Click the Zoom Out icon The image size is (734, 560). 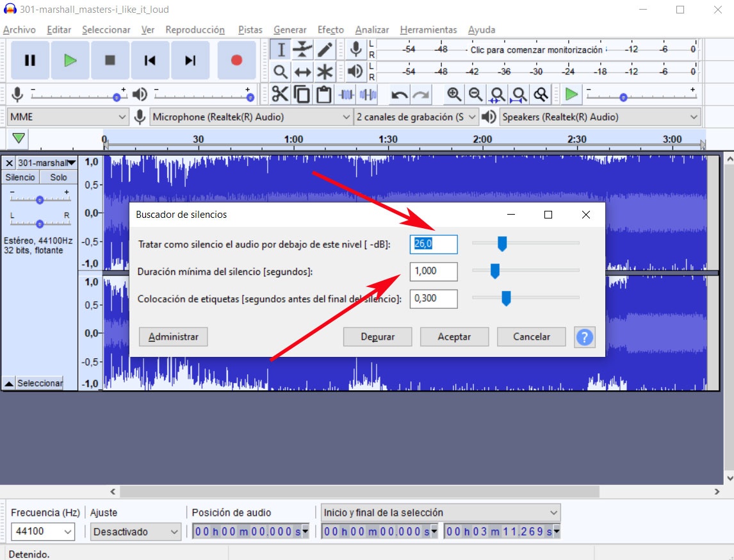[x=476, y=95]
